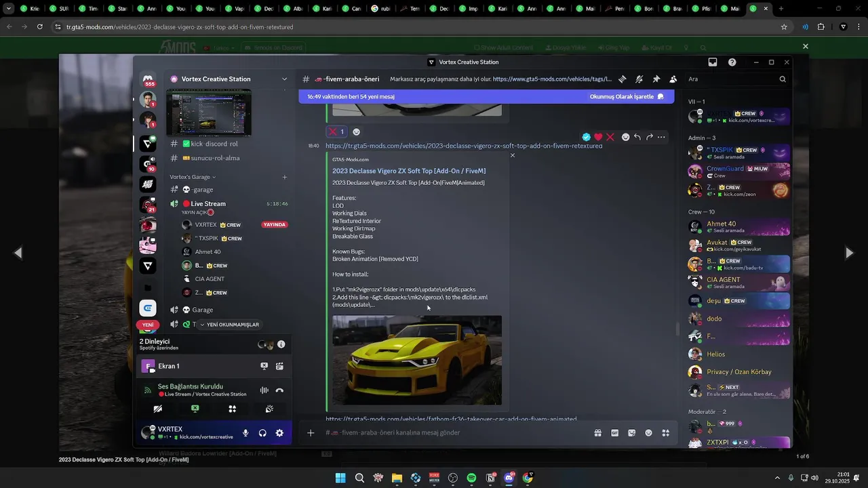Forward the Vigero ZX message
The height and width of the screenshot is (488, 868).
(650, 137)
